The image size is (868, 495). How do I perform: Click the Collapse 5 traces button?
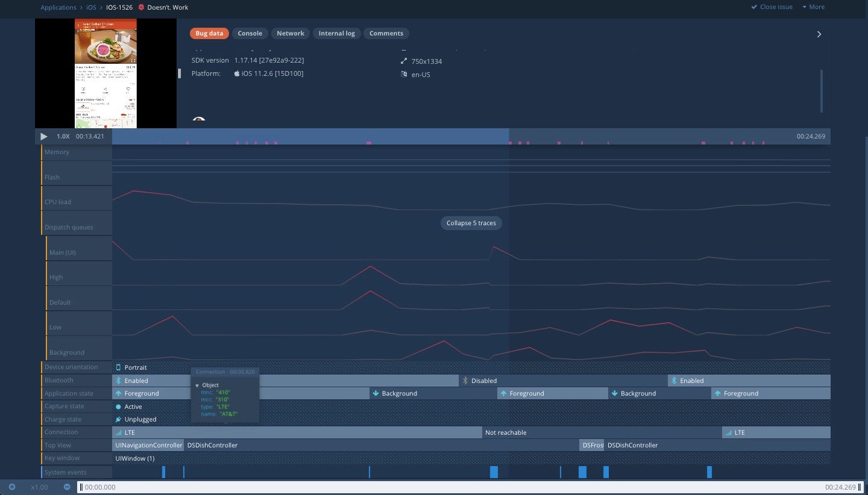click(471, 223)
